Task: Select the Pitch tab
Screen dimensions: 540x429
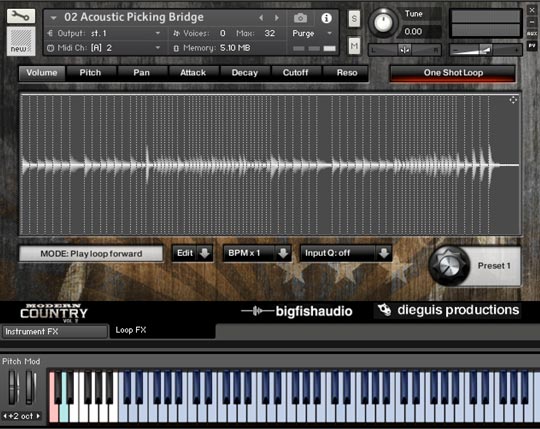Action: pyautogui.click(x=90, y=73)
